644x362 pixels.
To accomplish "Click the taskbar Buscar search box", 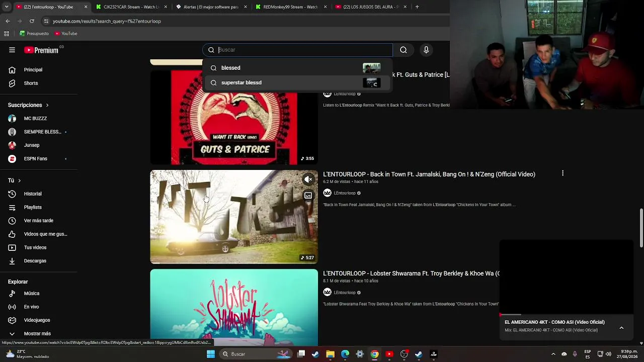I will point(256,354).
